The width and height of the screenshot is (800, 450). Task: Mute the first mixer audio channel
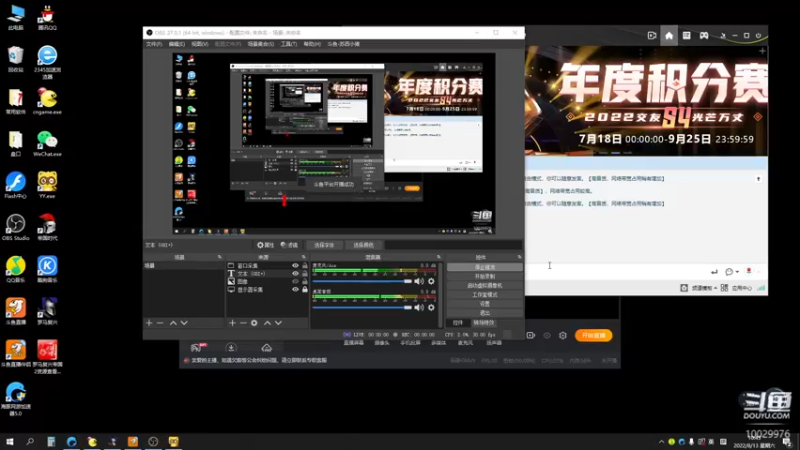(419, 281)
